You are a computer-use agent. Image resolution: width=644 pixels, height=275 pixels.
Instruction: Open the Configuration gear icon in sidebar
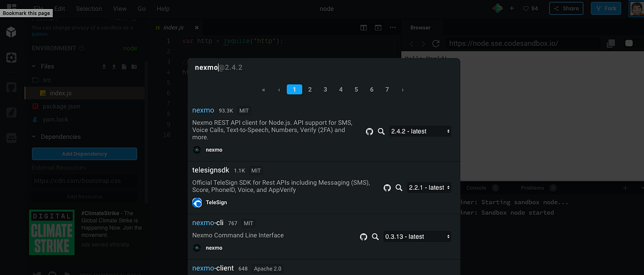(x=11, y=58)
